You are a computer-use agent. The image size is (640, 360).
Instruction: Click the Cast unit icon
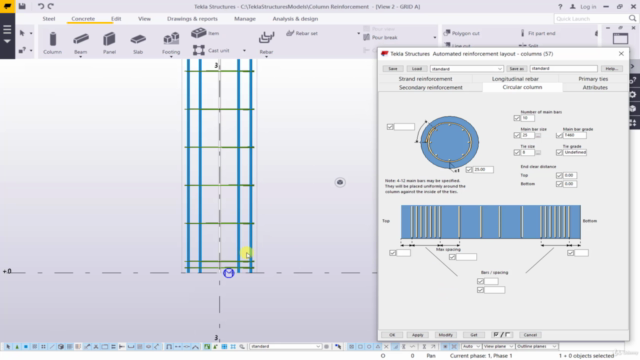click(199, 50)
